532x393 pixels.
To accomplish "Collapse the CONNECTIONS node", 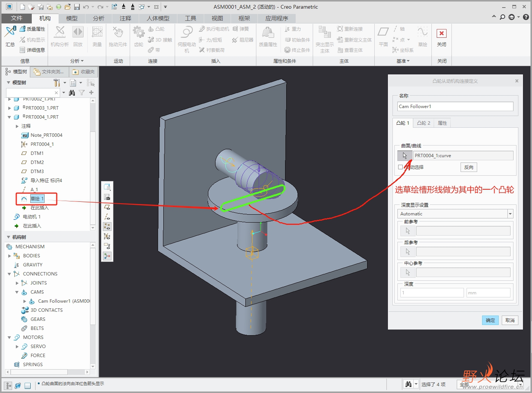I will click(x=9, y=274).
